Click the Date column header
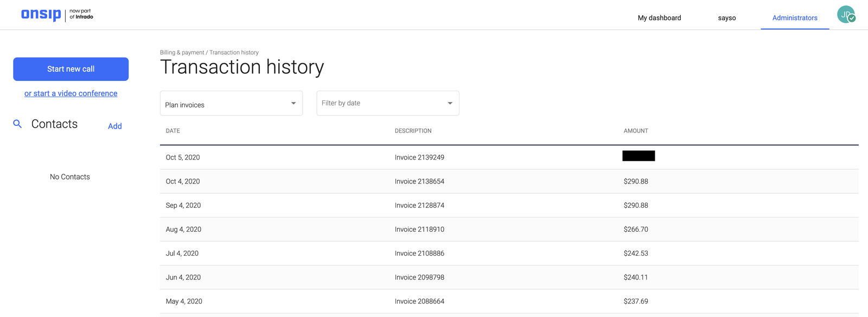The width and height of the screenshot is (868, 317). point(173,131)
